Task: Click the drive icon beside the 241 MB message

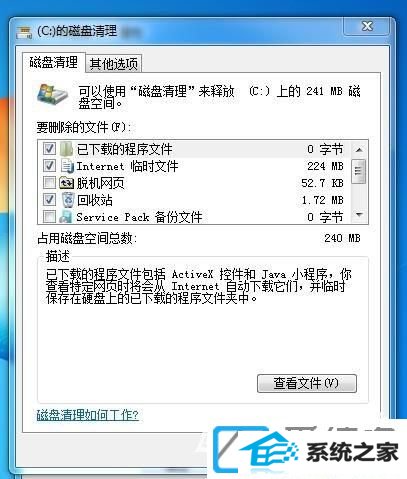Action: [53, 95]
